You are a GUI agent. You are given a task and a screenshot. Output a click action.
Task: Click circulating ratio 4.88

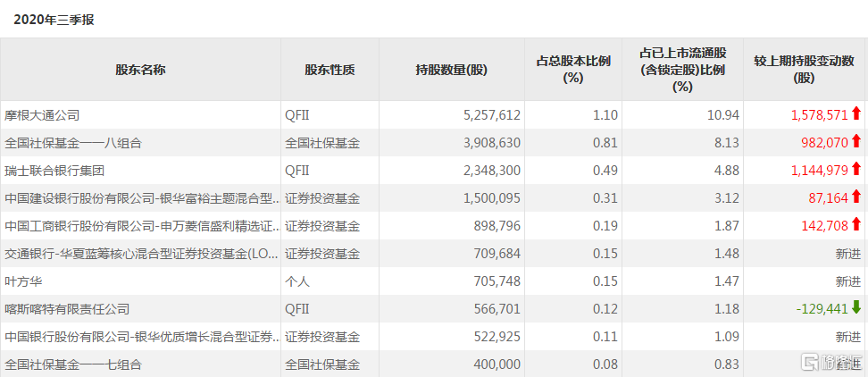[729, 171]
